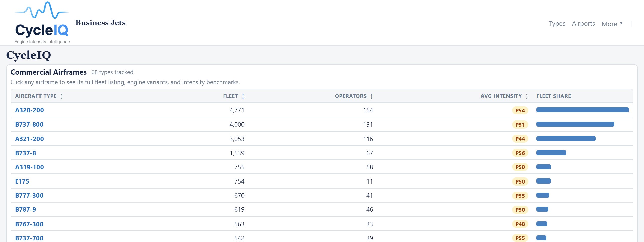Click the B737-800 fleet share bar
Screen dimensions: 644x242
tap(575, 124)
